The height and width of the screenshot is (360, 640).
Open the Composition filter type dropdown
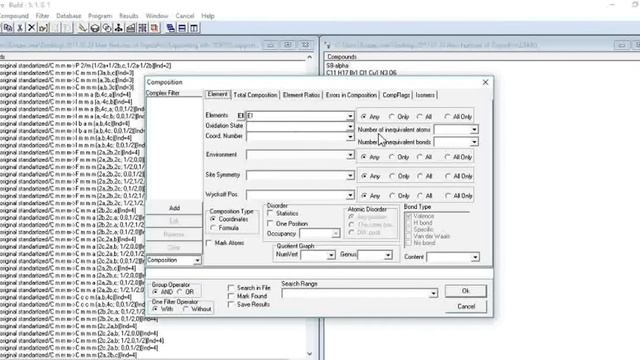tap(197, 260)
